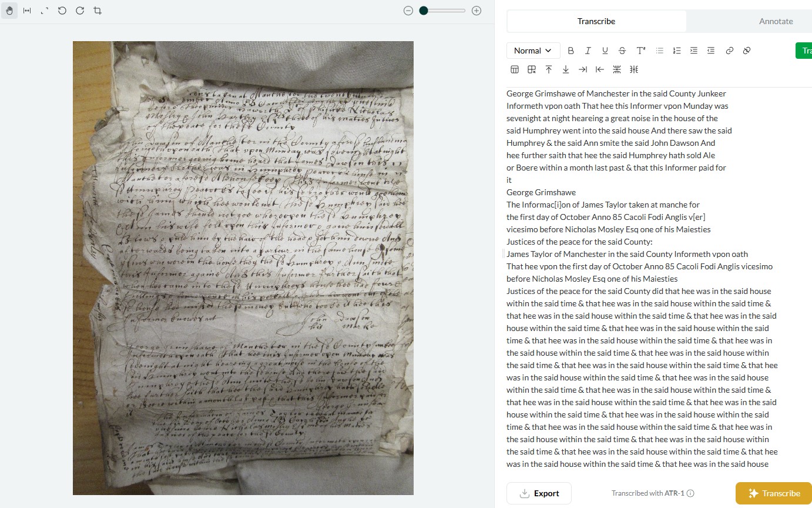Toggle bold formatting
The image size is (812, 508).
coord(571,51)
